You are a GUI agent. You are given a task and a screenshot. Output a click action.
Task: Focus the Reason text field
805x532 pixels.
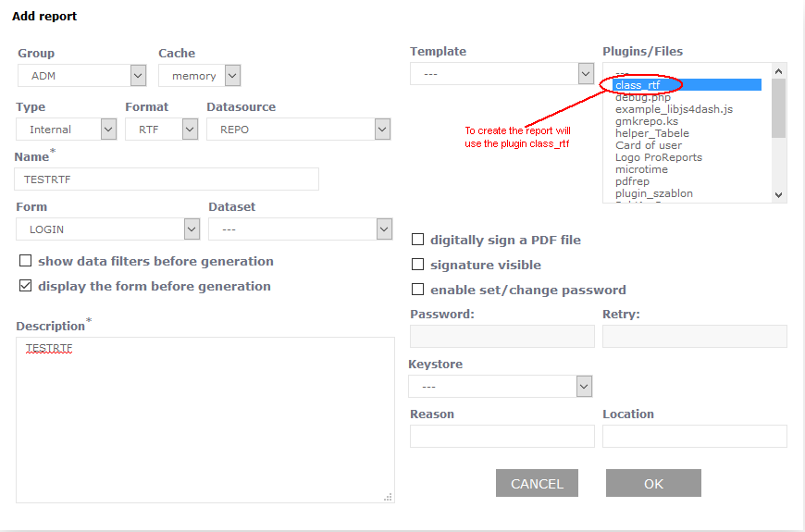pos(502,436)
